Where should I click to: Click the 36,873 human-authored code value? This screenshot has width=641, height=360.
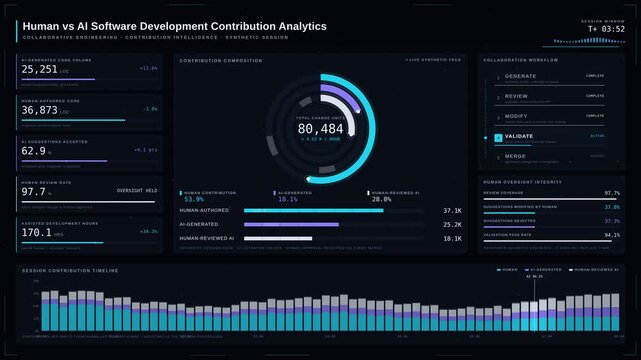pos(39,110)
